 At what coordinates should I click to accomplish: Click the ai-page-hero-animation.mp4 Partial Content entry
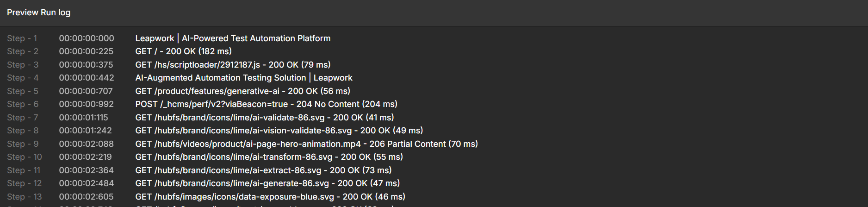pyautogui.click(x=306, y=144)
